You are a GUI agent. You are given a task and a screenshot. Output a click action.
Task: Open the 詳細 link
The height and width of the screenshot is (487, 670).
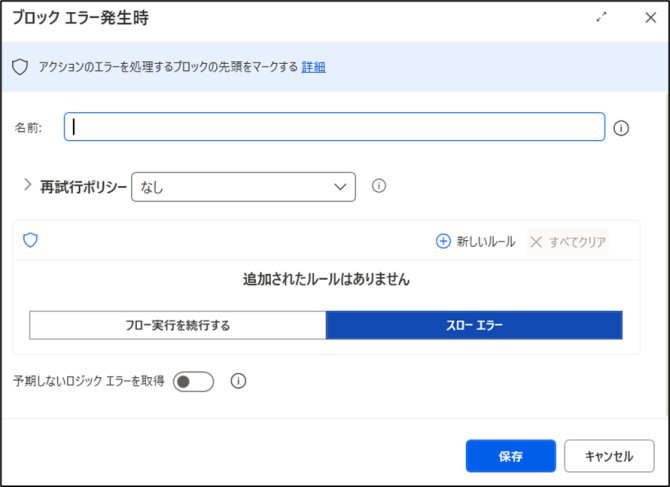313,67
